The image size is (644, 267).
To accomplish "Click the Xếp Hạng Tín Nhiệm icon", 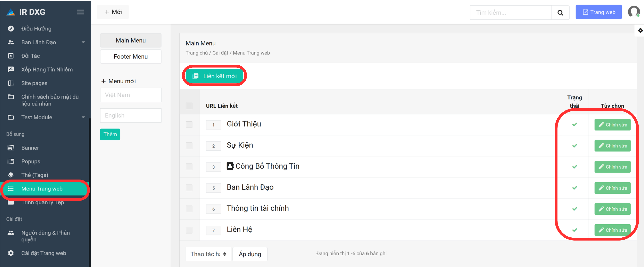I will click(11, 69).
